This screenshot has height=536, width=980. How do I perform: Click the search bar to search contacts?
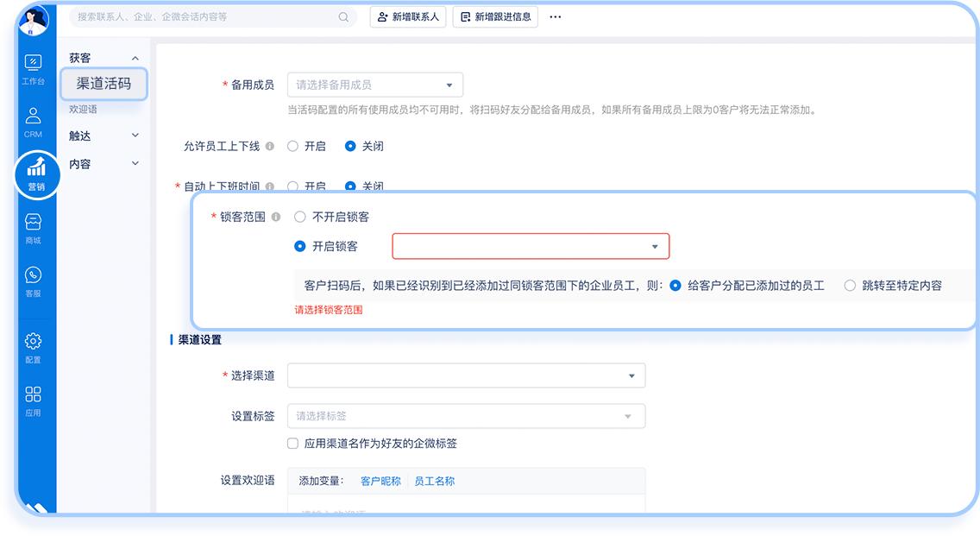pos(207,16)
